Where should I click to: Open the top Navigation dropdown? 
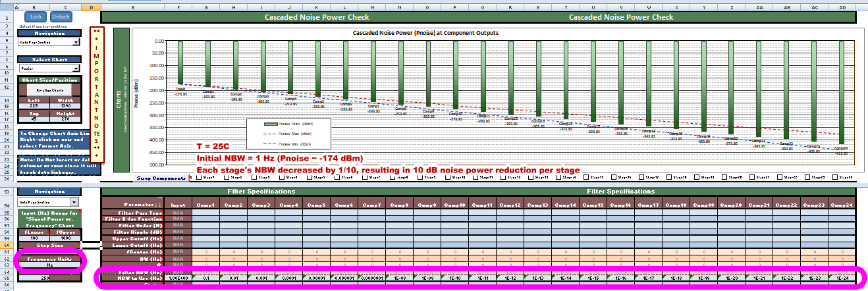(x=76, y=42)
